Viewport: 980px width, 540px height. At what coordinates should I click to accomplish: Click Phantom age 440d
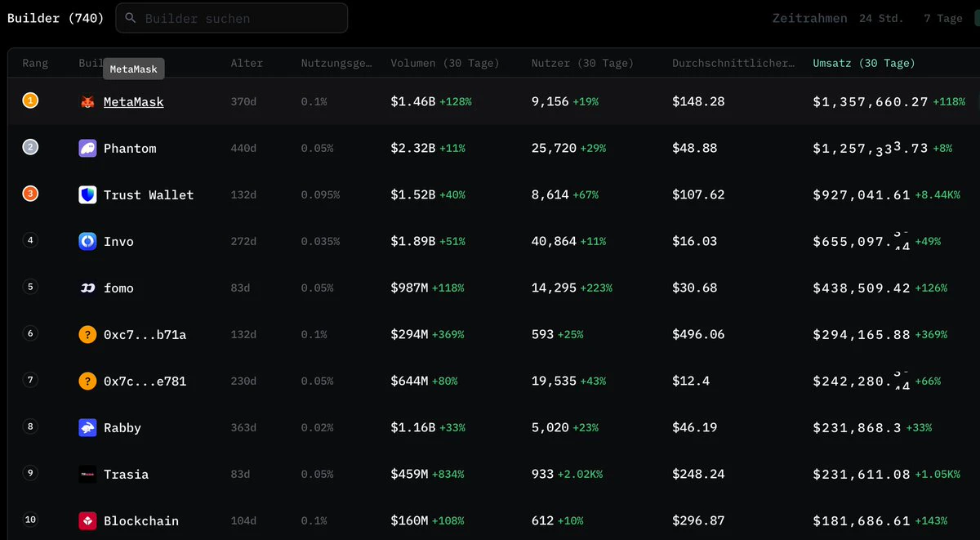click(x=243, y=149)
